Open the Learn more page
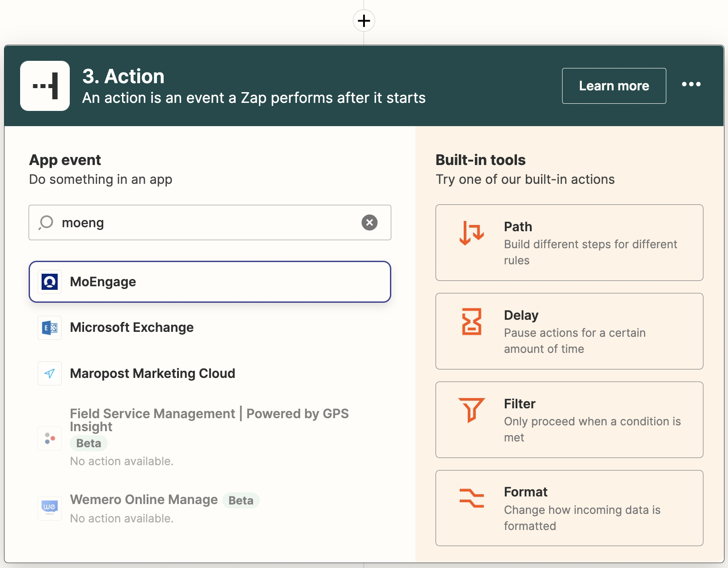The height and width of the screenshot is (568, 728). click(x=614, y=85)
